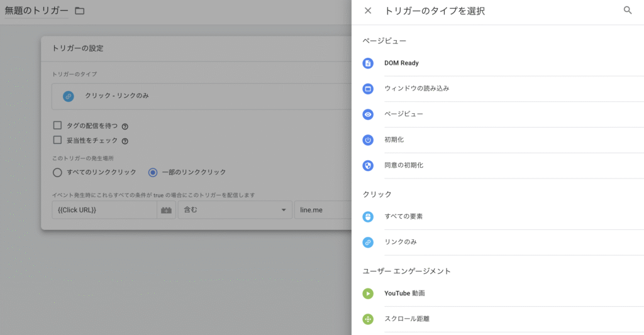Click the DOM Ready trigger icon
This screenshot has height=335, width=644.
pos(368,63)
